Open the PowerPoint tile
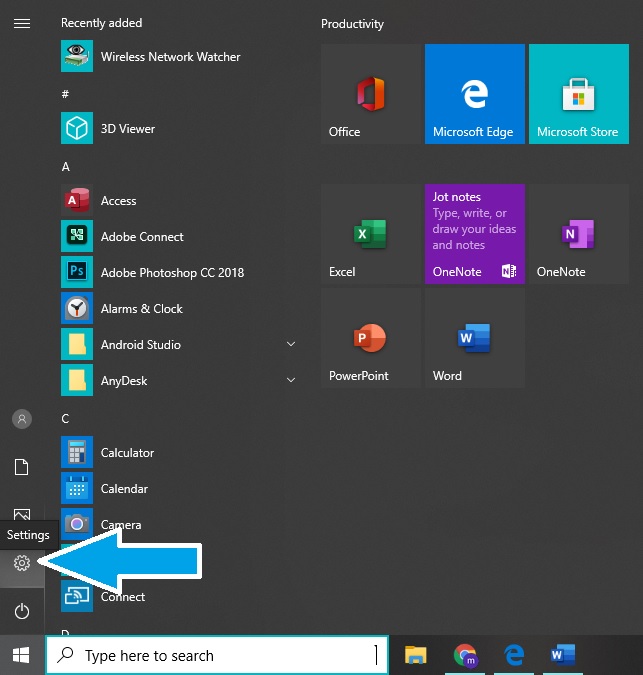This screenshot has height=675, width=643. (370, 338)
